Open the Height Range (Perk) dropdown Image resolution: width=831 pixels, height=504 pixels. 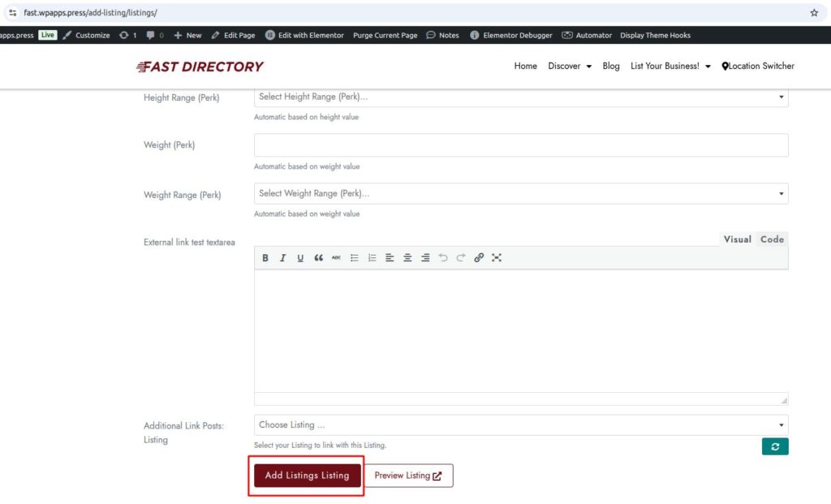point(520,97)
